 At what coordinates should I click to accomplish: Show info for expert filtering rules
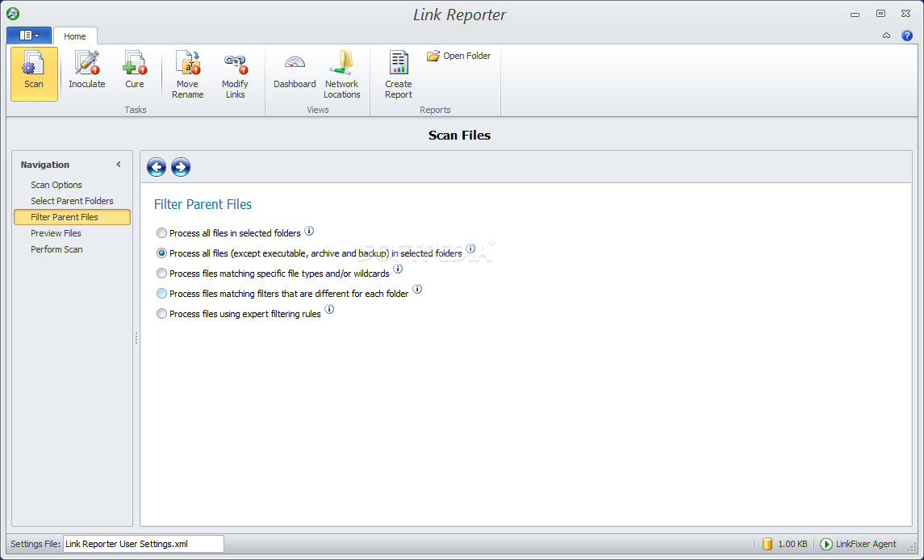(x=329, y=309)
